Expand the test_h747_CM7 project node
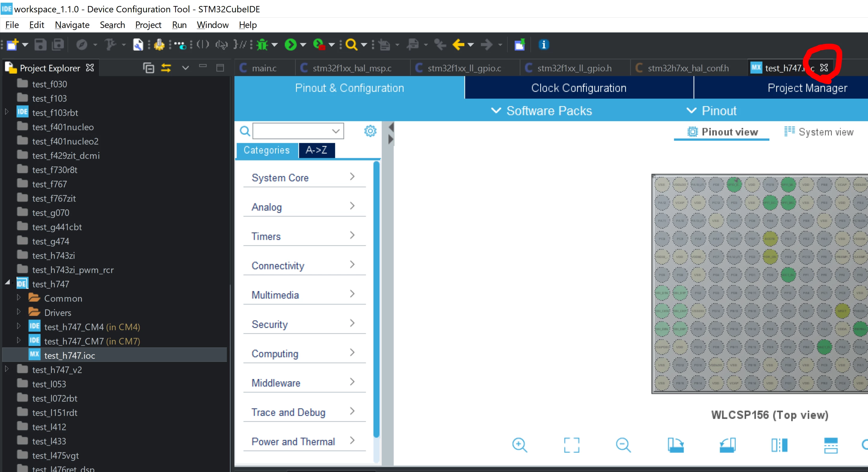This screenshot has height=472, width=868. click(19, 341)
